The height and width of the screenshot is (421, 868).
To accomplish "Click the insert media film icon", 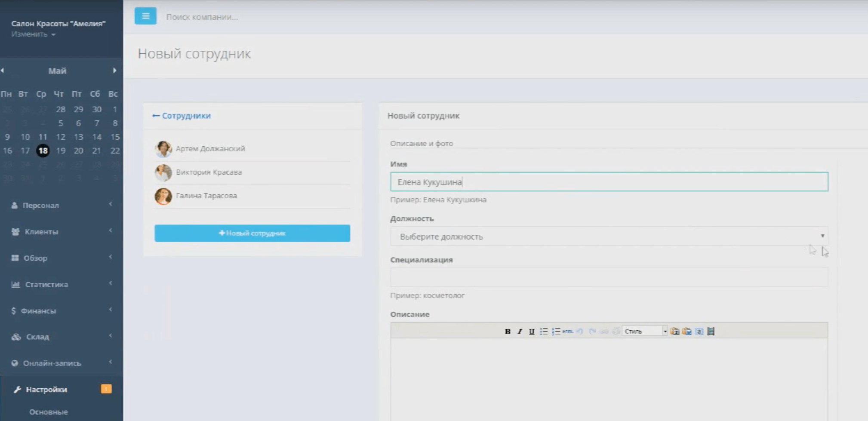I will click(711, 331).
